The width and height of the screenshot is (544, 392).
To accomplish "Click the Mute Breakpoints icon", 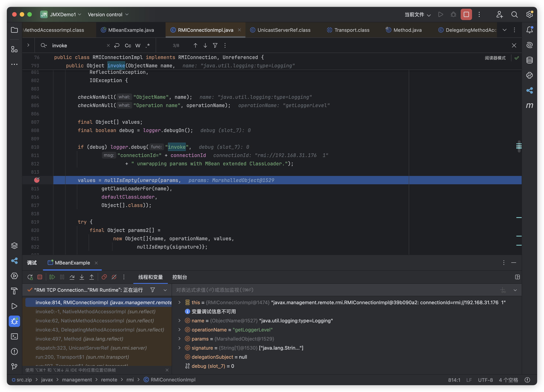I will (x=114, y=277).
